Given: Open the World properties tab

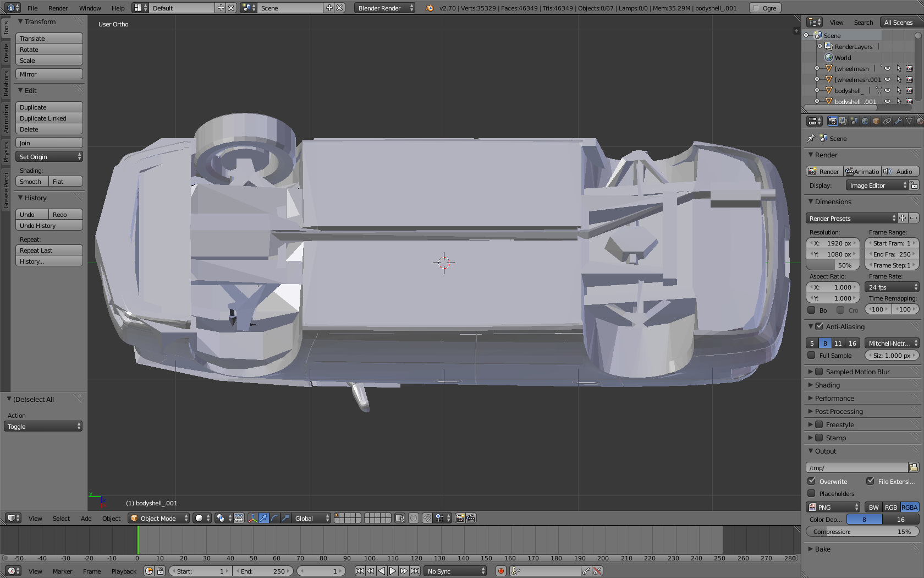Looking at the screenshot, I should pos(865,121).
